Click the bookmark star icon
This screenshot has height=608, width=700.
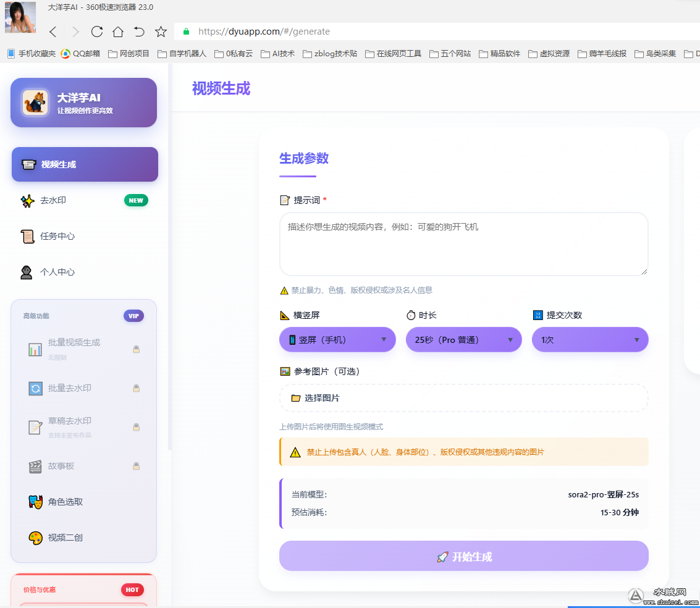pyautogui.click(x=161, y=32)
